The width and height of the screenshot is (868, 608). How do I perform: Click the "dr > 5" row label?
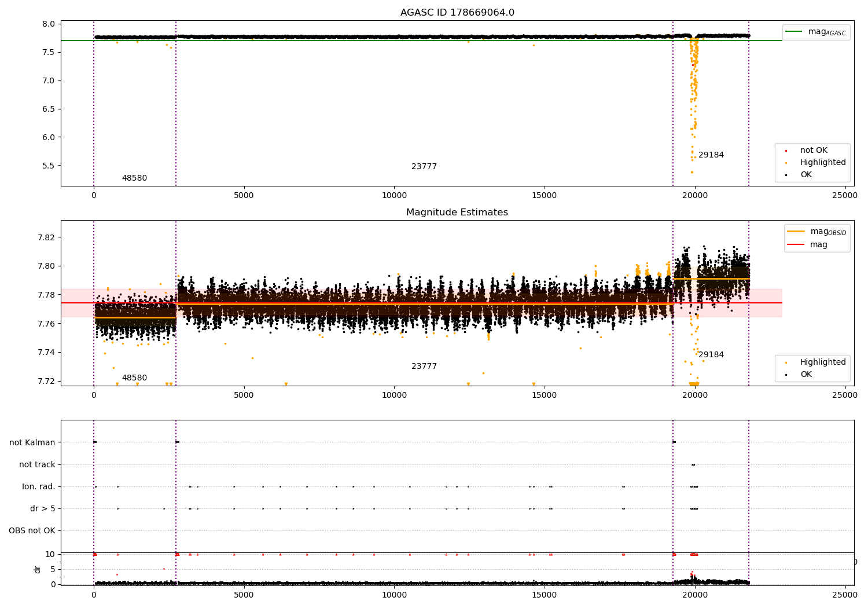click(x=43, y=508)
